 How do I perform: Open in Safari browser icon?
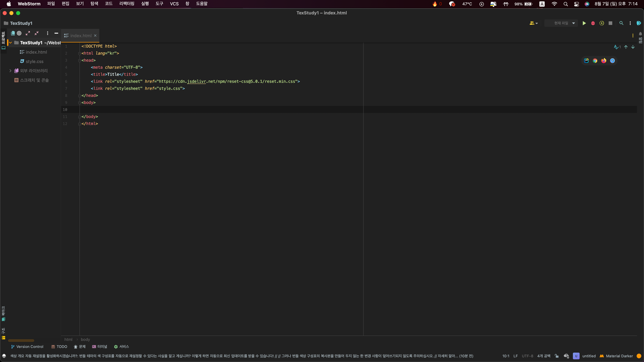(612, 61)
